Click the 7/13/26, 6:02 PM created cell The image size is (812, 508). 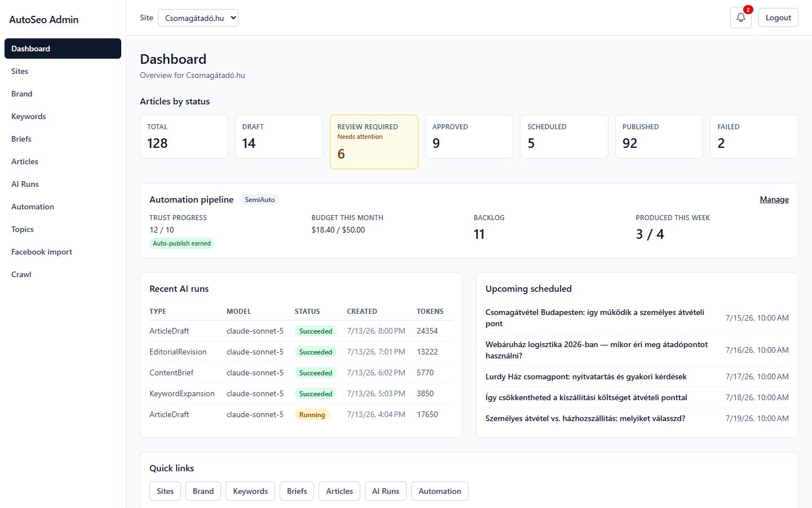pyautogui.click(x=376, y=373)
